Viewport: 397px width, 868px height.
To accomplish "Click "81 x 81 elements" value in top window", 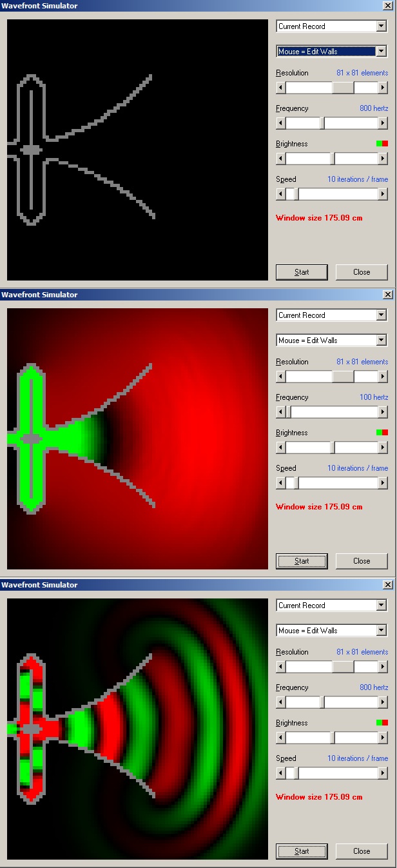I will pos(362,73).
